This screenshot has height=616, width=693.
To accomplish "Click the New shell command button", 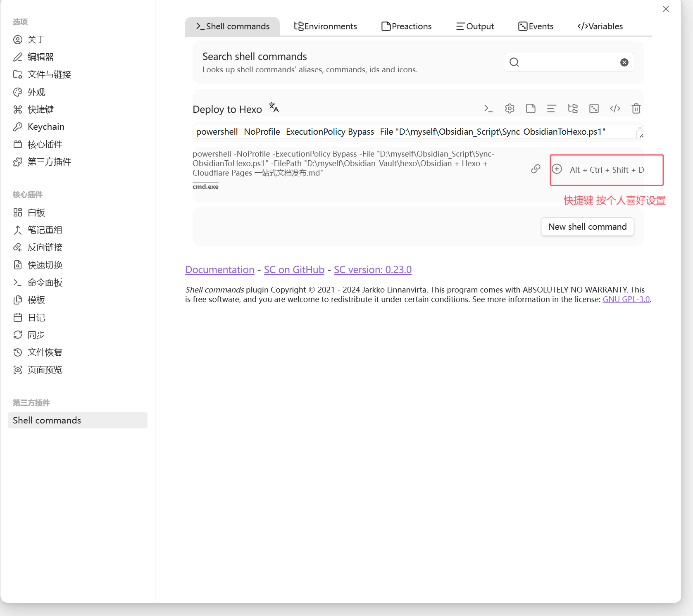I will click(587, 227).
